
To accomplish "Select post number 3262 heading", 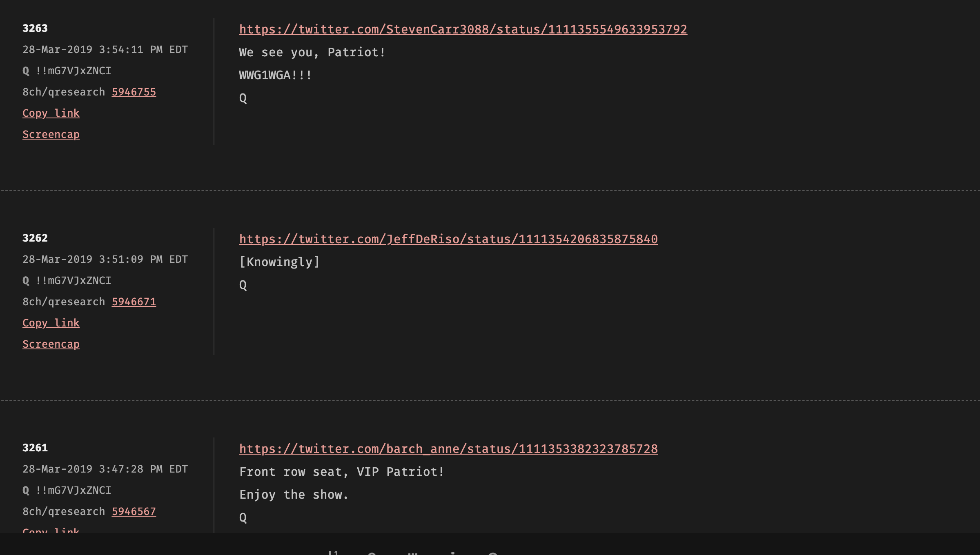I will click(35, 238).
